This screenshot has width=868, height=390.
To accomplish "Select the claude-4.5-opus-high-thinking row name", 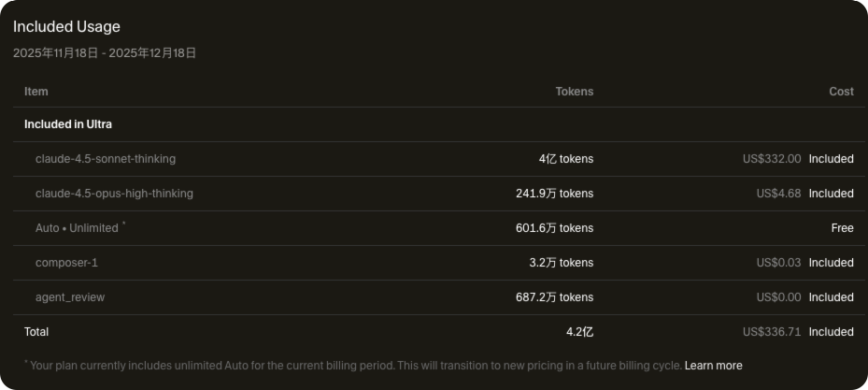I will click(114, 194).
